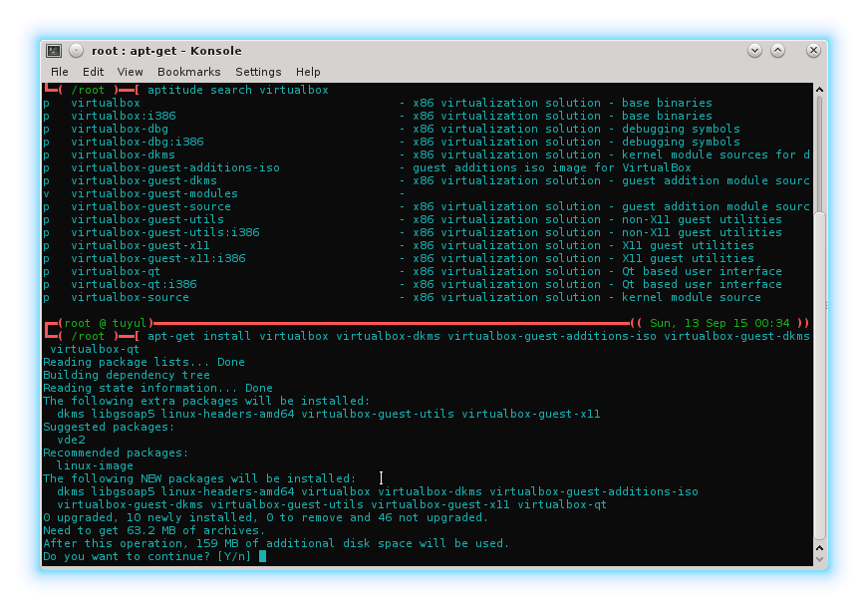Click the 'virtualbox-guest-x11:i386' package name
The width and height of the screenshot is (868, 610).
pyautogui.click(x=158, y=258)
